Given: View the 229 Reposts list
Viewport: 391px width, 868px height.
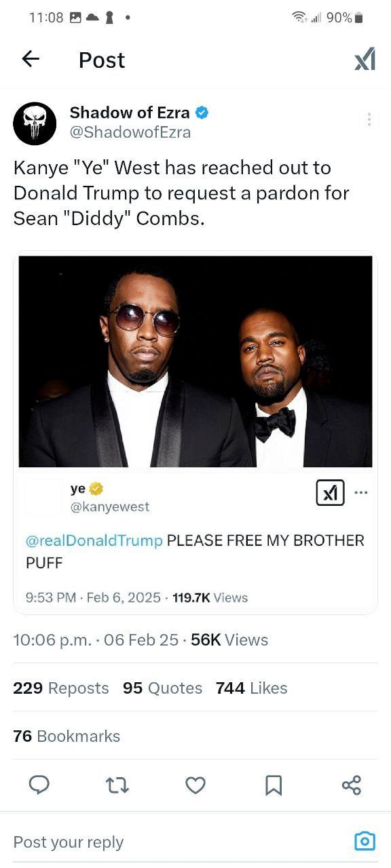Looking at the screenshot, I should coord(61,688).
